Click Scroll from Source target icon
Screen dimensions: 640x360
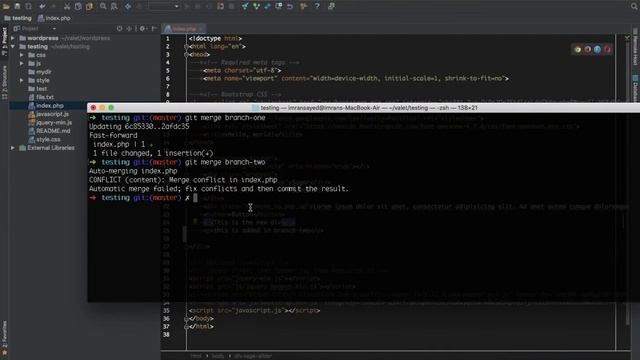[119, 29]
